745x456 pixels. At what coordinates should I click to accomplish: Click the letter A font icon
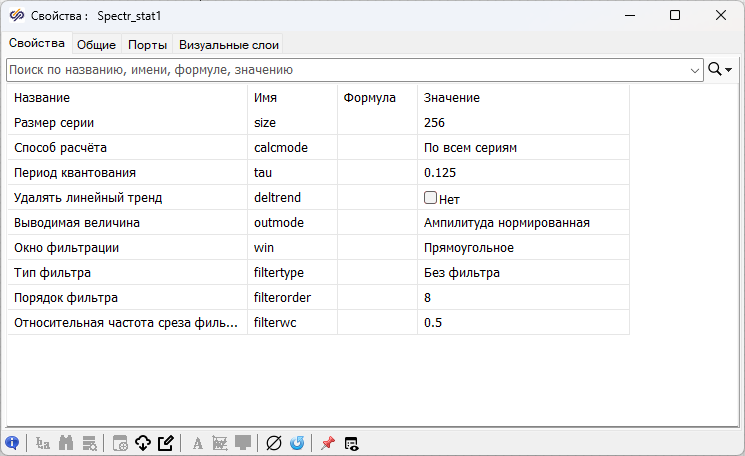198,443
